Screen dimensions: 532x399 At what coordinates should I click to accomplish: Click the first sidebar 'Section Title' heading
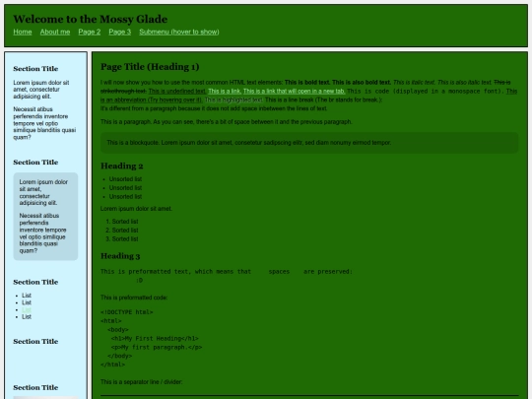click(35, 69)
